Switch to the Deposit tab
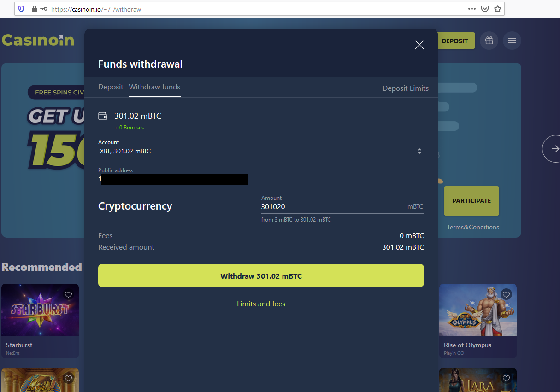The width and height of the screenshot is (560, 392). click(x=111, y=87)
